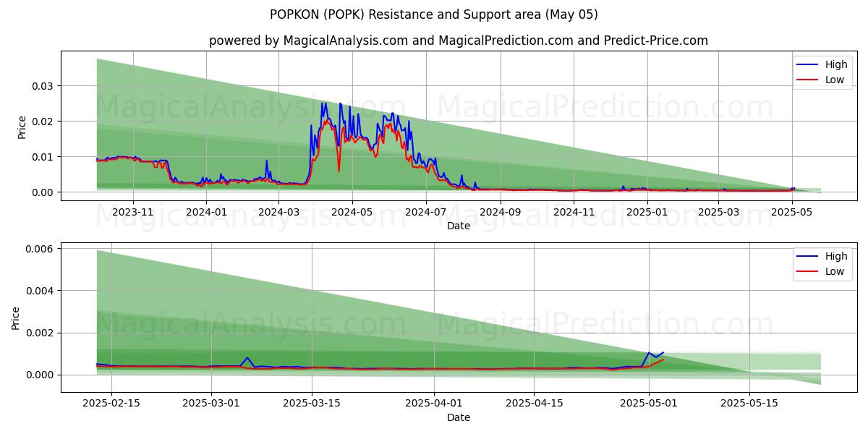Click the '2024-03' date tick on top chart
Screen dimensions: 868x434
279,212
